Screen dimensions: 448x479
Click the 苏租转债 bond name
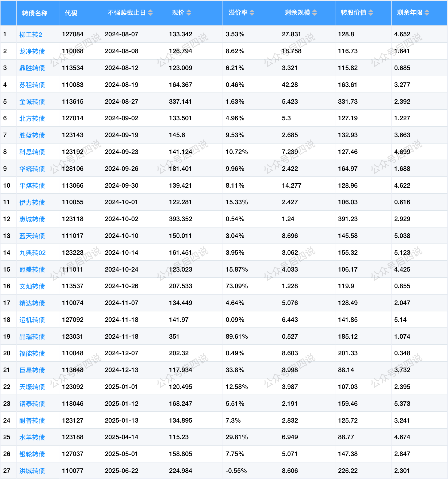tap(32, 85)
